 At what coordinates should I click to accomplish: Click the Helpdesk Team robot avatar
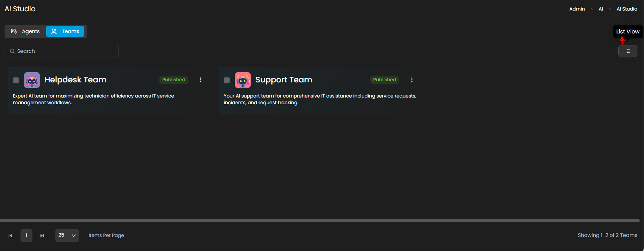32,80
